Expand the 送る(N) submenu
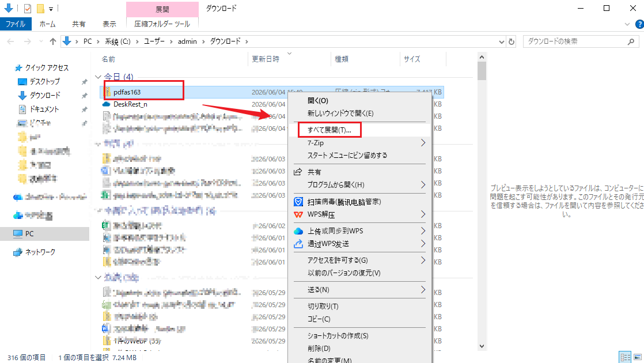Viewport: 644px width, 363px height. (423, 290)
